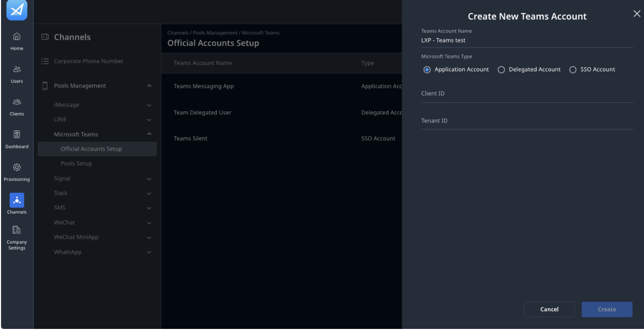The width and height of the screenshot is (644, 331).
Task: Collapse the Pools Management section chevron
Action: click(x=149, y=86)
